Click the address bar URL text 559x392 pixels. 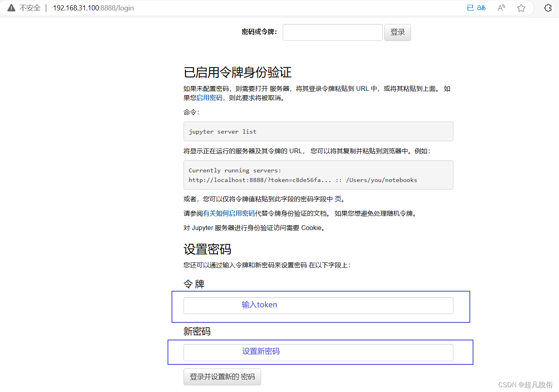click(x=94, y=8)
